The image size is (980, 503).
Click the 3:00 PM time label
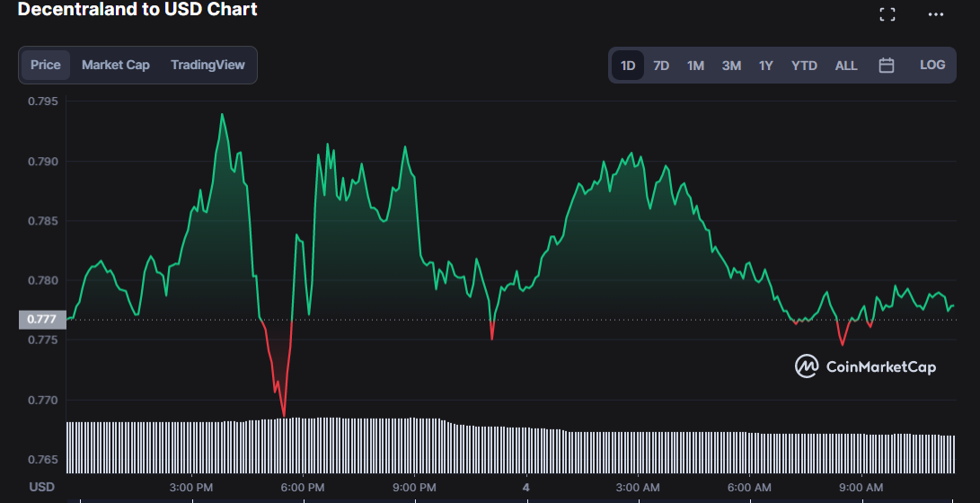point(192,487)
